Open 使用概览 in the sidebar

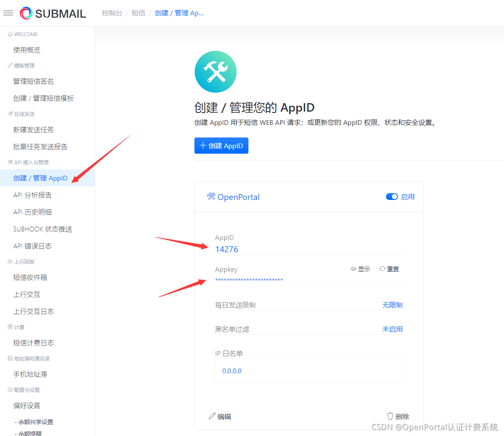point(27,50)
